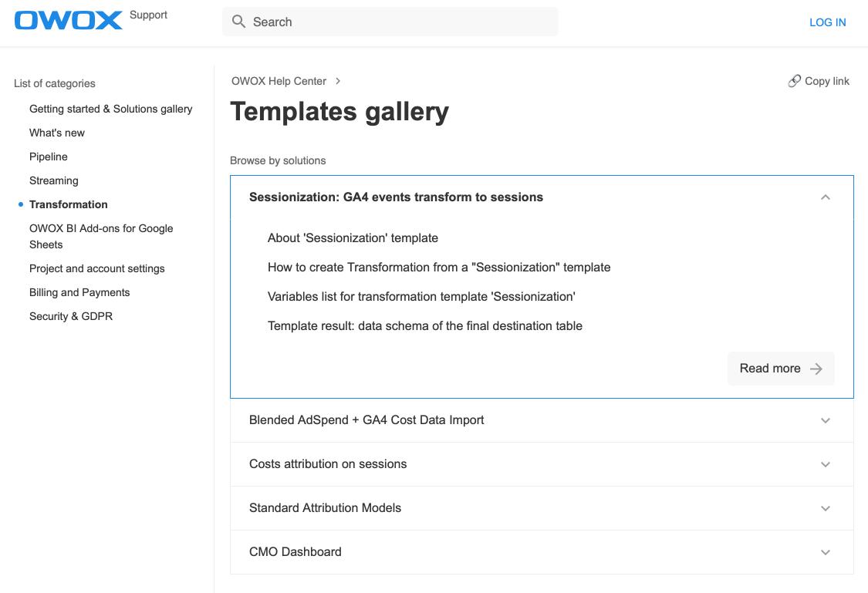Open How to create Transformation article
868x593 pixels.
coord(439,267)
